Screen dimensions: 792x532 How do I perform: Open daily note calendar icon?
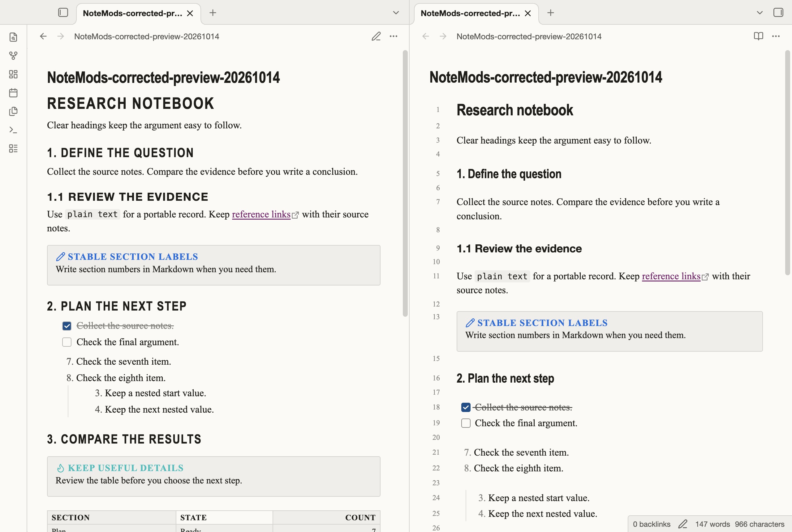(x=13, y=92)
